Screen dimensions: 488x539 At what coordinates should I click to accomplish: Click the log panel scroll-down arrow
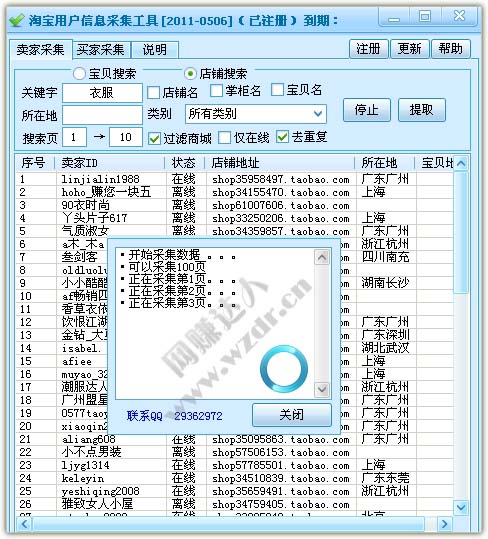(x=322, y=389)
